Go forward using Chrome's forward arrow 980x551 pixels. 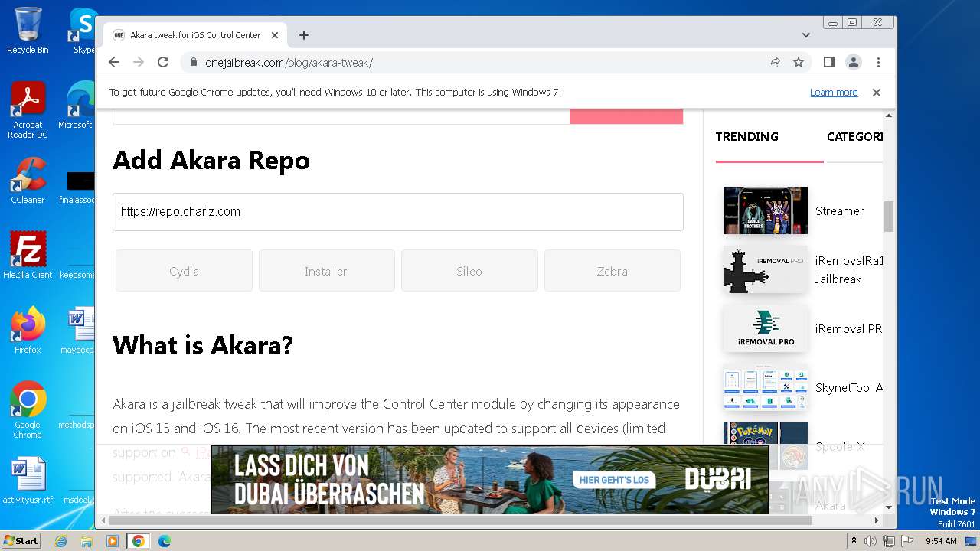tap(139, 62)
